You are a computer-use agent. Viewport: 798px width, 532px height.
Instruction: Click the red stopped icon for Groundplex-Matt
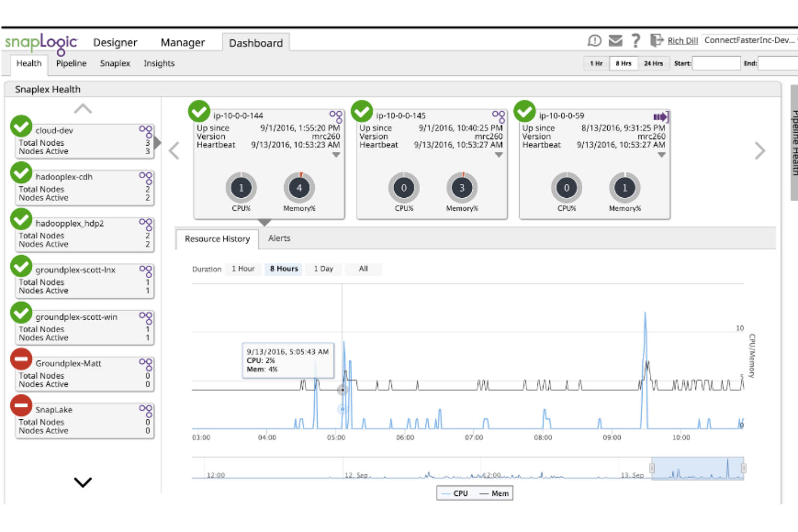[x=21, y=360]
